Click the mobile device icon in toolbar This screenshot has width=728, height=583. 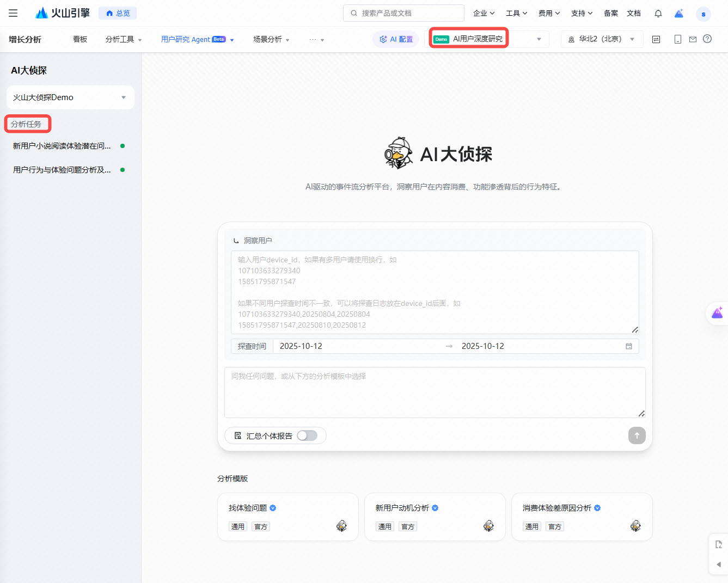tap(678, 39)
